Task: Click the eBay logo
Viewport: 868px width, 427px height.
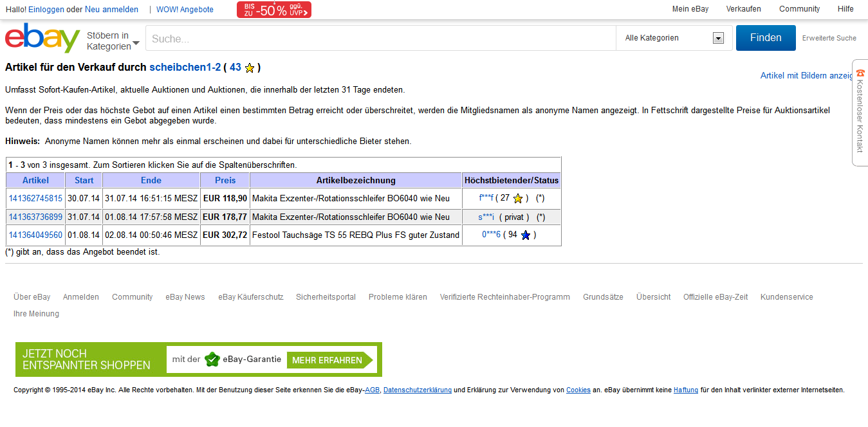Action: point(42,39)
